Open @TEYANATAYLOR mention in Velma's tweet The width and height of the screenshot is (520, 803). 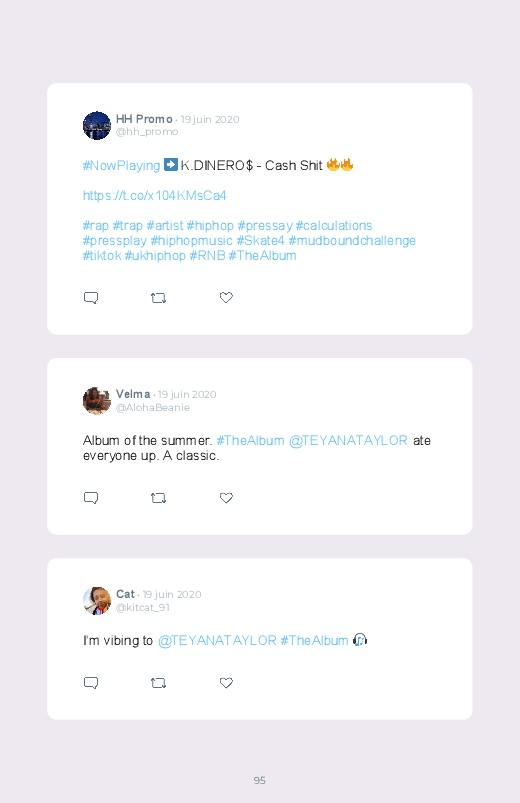pyautogui.click(x=348, y=440)
